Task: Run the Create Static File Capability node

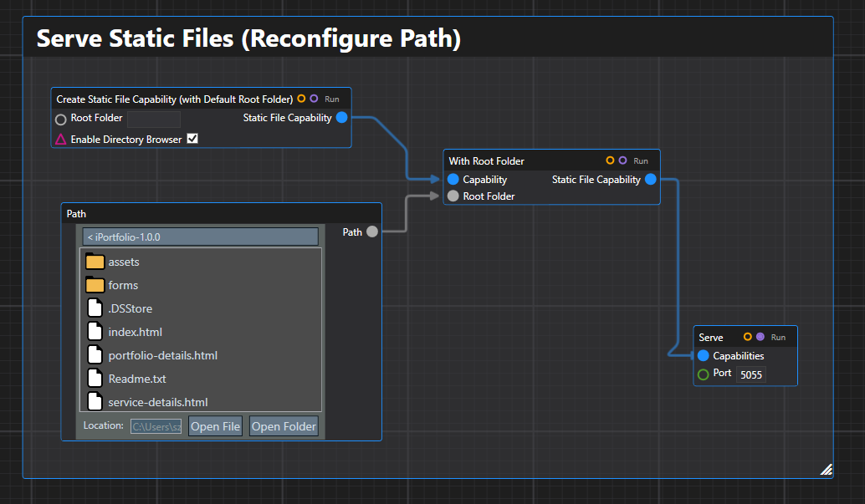Action: point(331,99)
